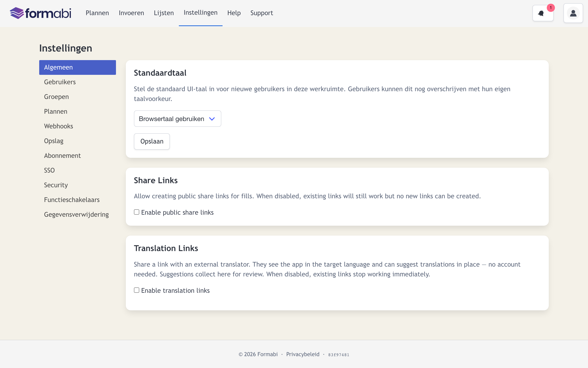Click the Standaardtaal heading
The height and width of the screenshot is (368, 588).
160,73
